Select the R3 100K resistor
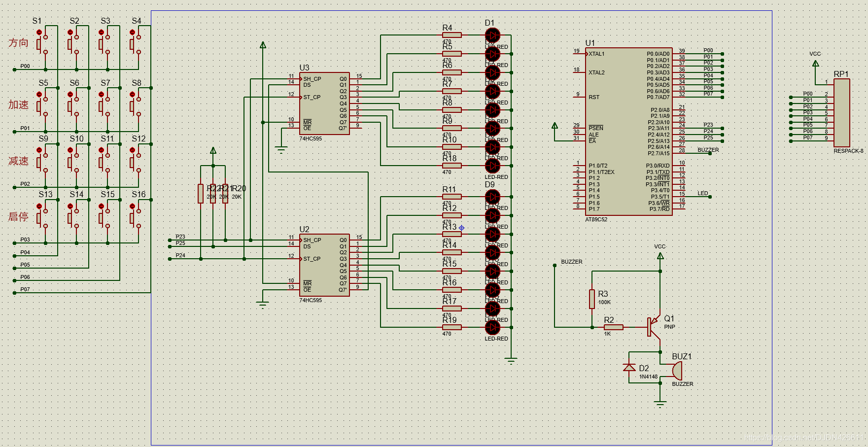 [592, 299]
